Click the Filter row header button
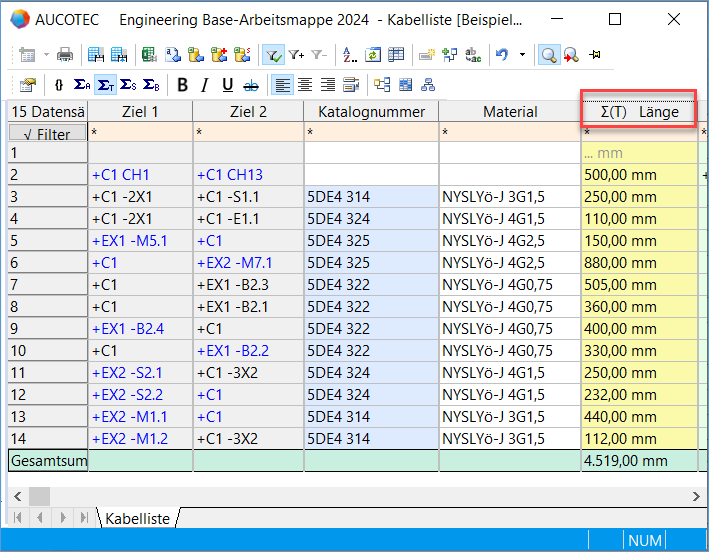This screenshot has width=709, height=552. 47,133
